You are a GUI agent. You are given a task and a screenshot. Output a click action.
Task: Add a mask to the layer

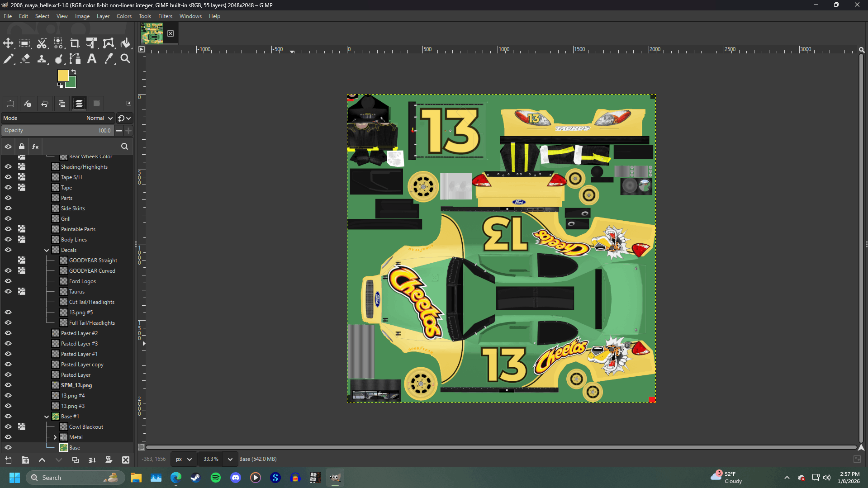tap(109, 460)
